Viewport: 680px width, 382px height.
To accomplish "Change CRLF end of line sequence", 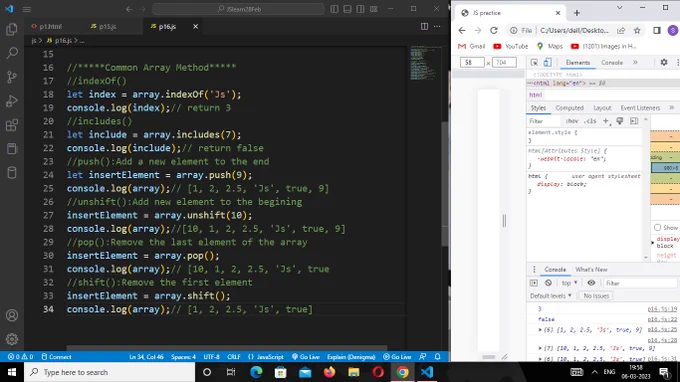I will coord(234,357).
